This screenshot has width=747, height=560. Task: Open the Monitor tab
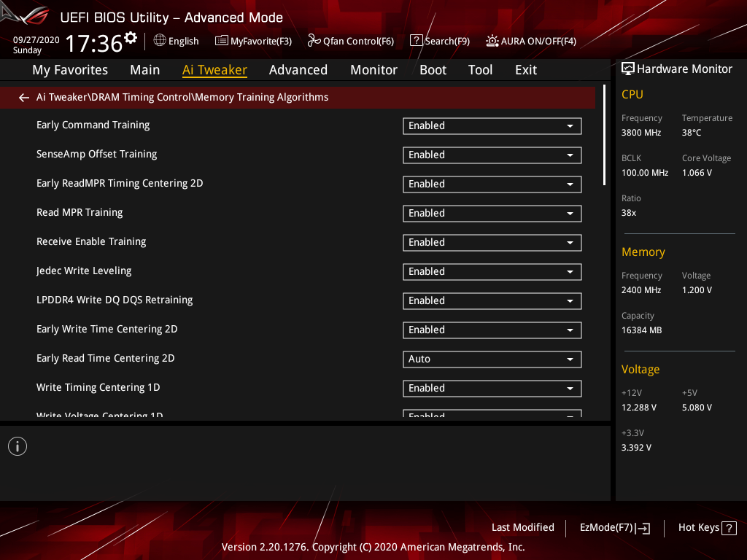pyautogui.click(x=373, y=70)
